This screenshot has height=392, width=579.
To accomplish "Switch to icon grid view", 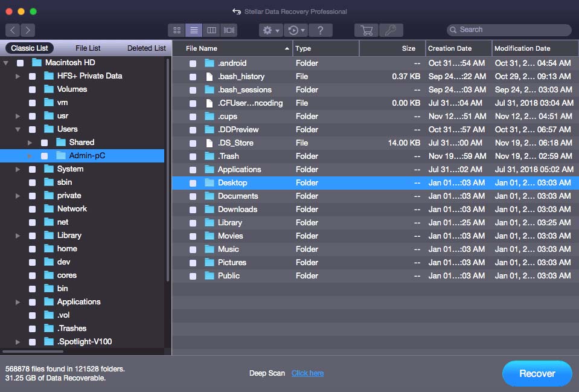I will point(176,30).
